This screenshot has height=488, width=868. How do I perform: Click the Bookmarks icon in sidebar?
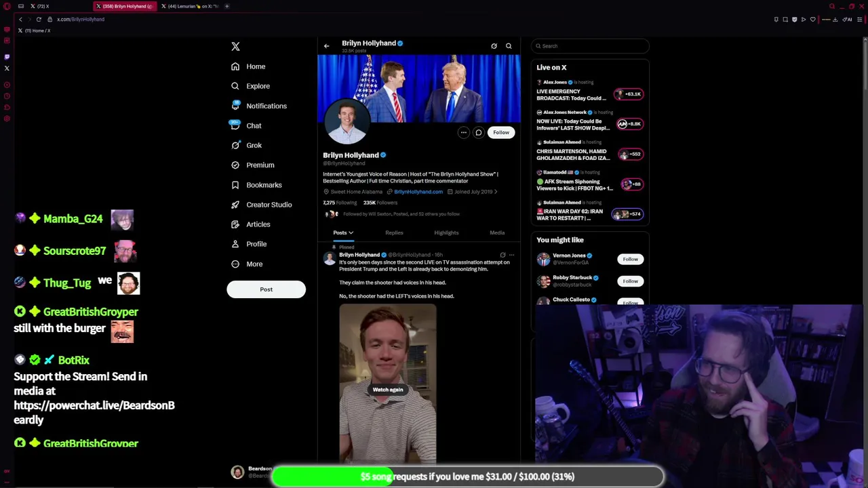pos(235,184)
